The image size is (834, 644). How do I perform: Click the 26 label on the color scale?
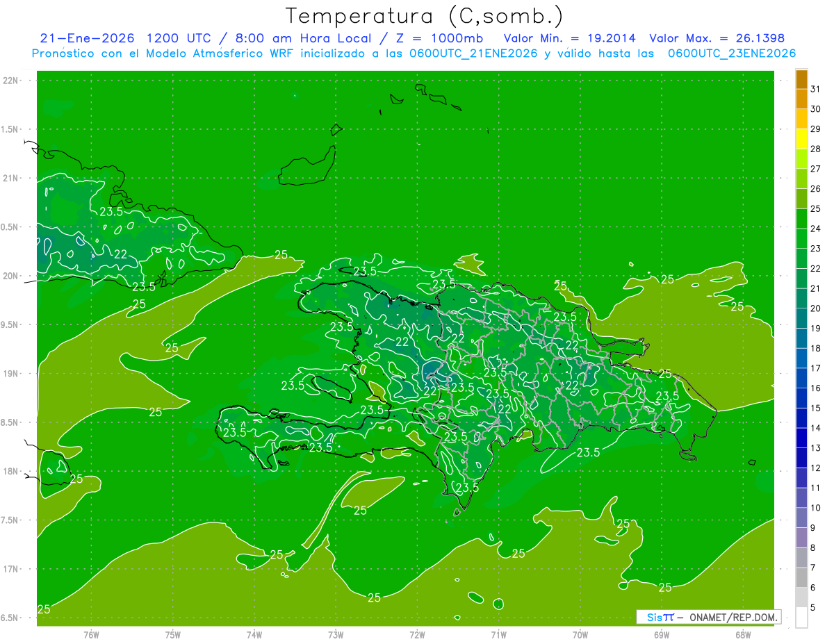(x=816, y=188)
